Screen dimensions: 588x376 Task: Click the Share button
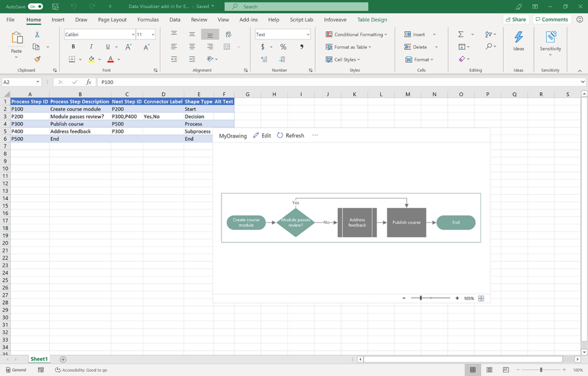coord(516,19)
